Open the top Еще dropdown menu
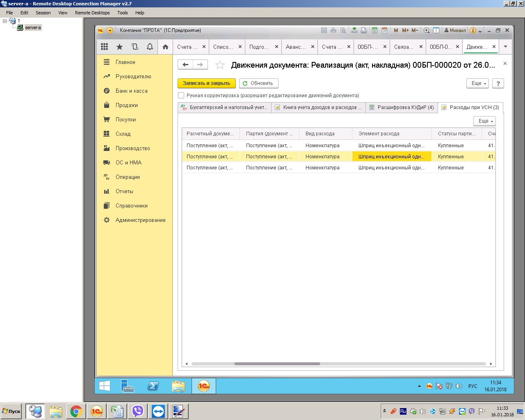Screen dimensions: 525x420 coord(477,83)
